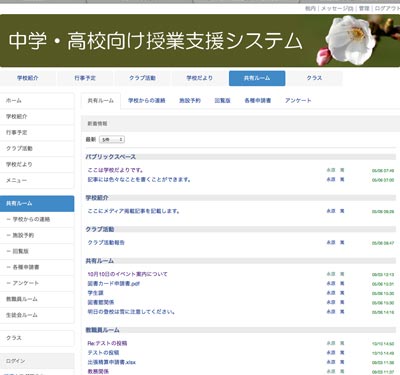Open the 教務関係 entry
Screen dimensions: 400x375
point(98,371)
